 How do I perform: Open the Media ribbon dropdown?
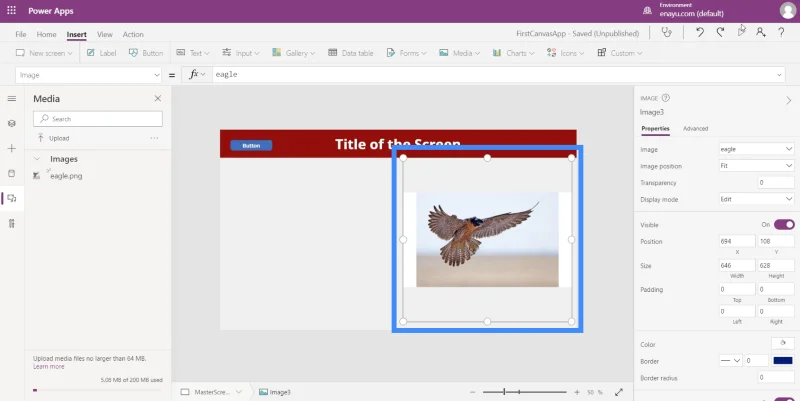click(x=459, y=53)
